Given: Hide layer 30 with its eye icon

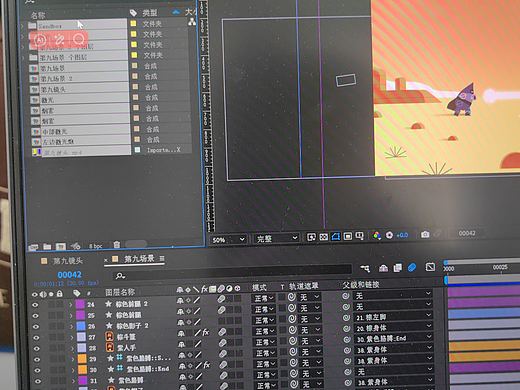Looking at the screenshot, I should [37, 370].
